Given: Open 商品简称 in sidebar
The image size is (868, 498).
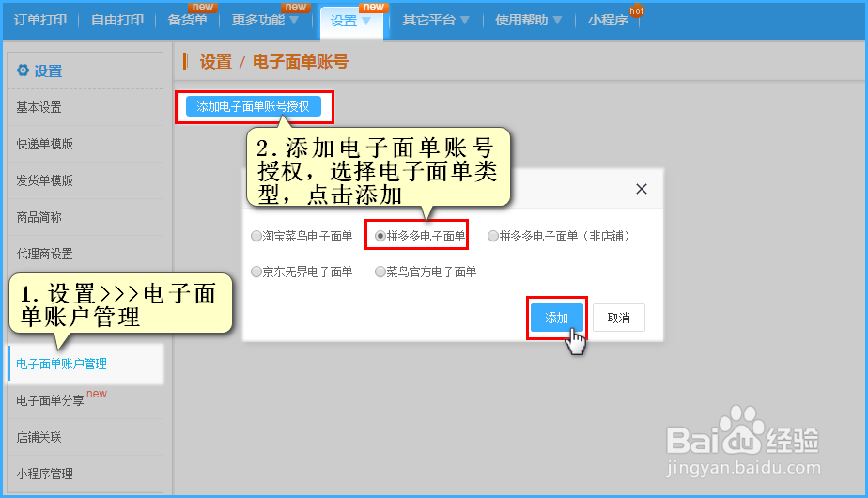Looking at the screenshot, I should [85, 217].
